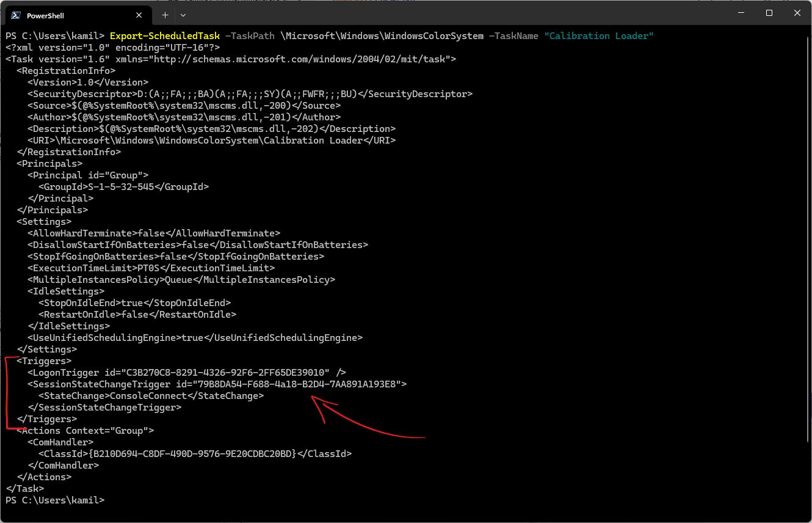The height and width of the screenshot is (523, 812).
Task: Click the DisallowStartIfOnBatteries line
Action: (x=198, y=245)
